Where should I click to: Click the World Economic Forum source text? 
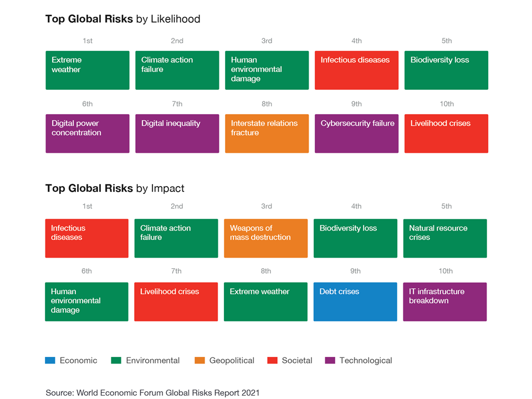[152, 393]
